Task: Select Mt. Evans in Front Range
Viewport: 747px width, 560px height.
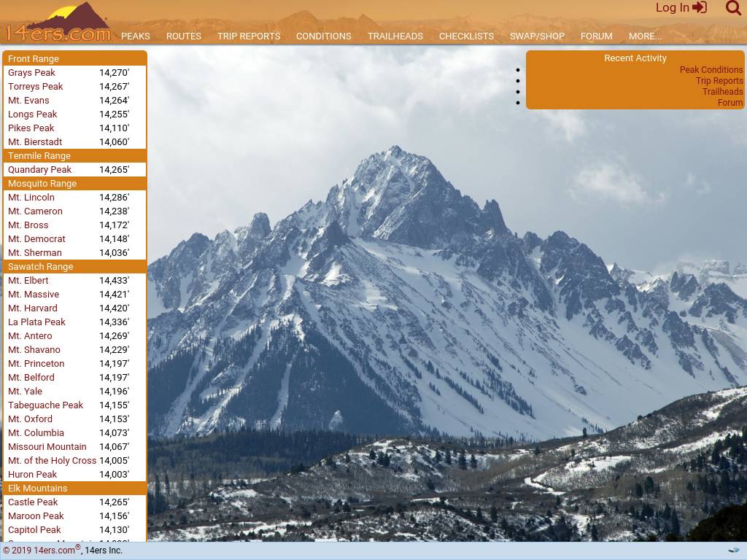Action: (28, 100)
